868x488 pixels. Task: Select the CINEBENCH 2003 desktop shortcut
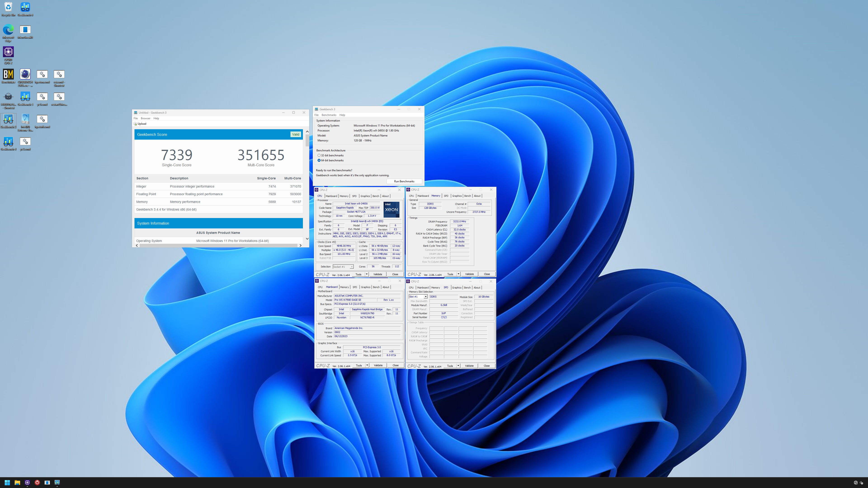click(x=25, y=78)
